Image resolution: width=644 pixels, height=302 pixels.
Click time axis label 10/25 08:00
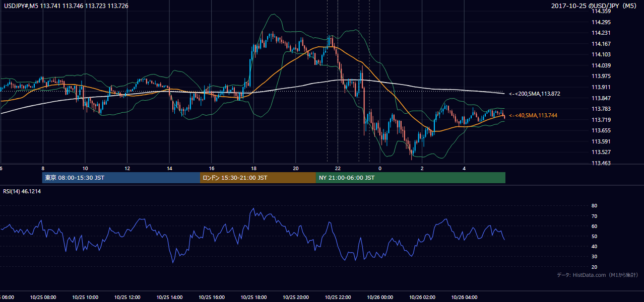(43, 297)
